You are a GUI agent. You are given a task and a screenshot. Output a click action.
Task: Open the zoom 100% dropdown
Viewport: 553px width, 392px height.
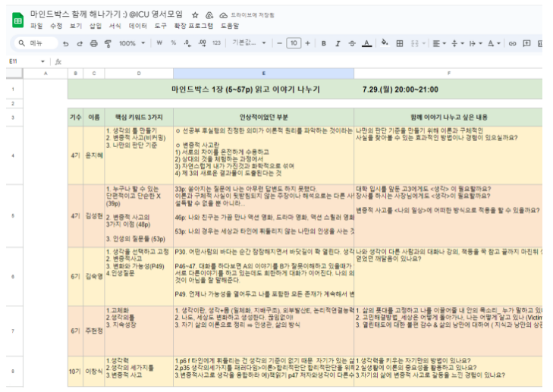[x=132, y=43]
